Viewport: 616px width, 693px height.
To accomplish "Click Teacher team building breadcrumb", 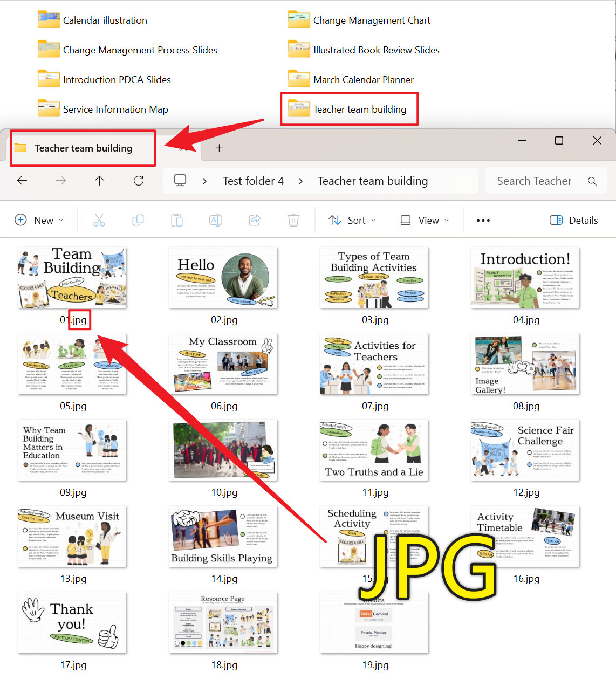I will (x=373, y=181).
